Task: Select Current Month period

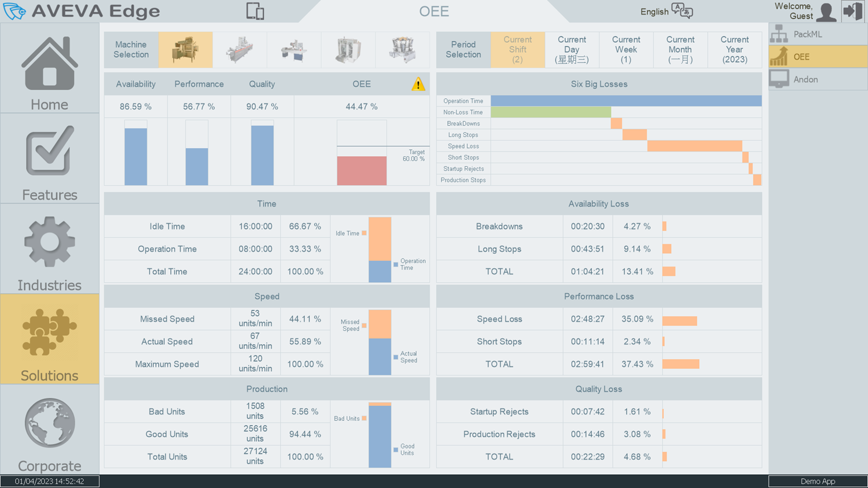Action: 681,50
